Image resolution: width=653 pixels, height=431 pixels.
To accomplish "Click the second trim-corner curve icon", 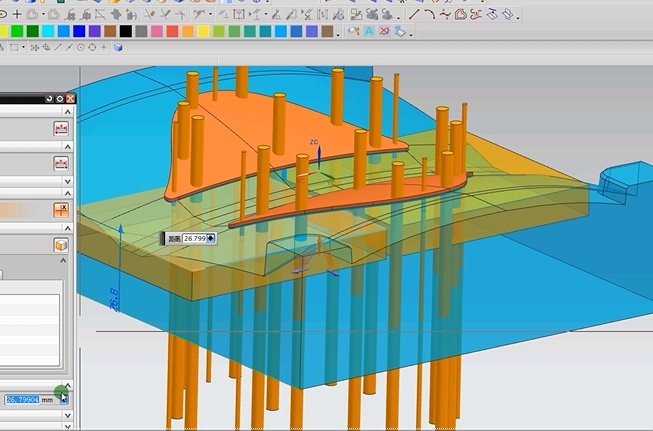I will tap(165, 15).
